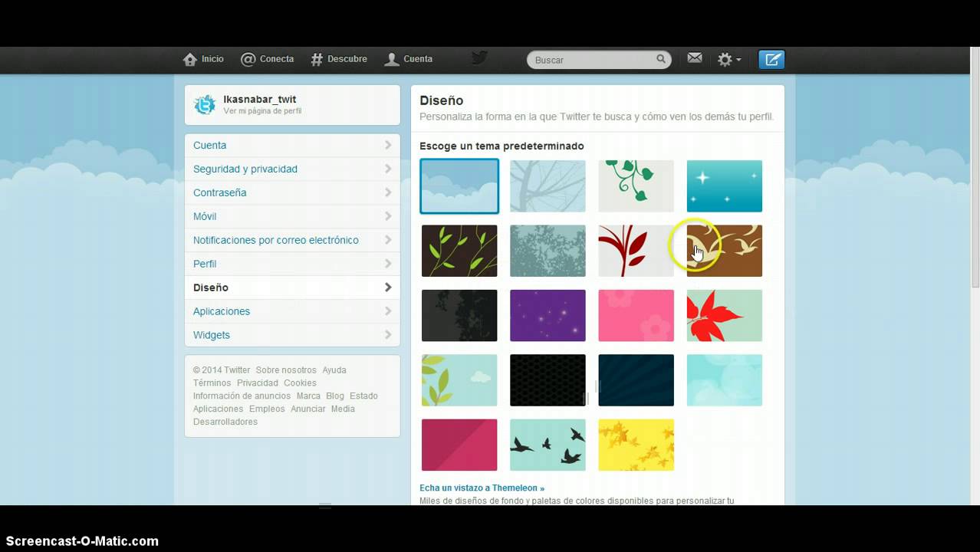Click Ayuda footer link
The width and height of the screenshot is (980, 552).
[334, 370]
